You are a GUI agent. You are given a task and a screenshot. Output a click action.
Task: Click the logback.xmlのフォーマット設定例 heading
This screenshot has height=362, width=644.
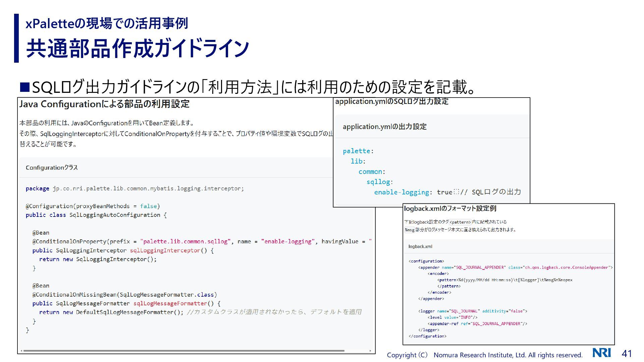pos(450,208)
